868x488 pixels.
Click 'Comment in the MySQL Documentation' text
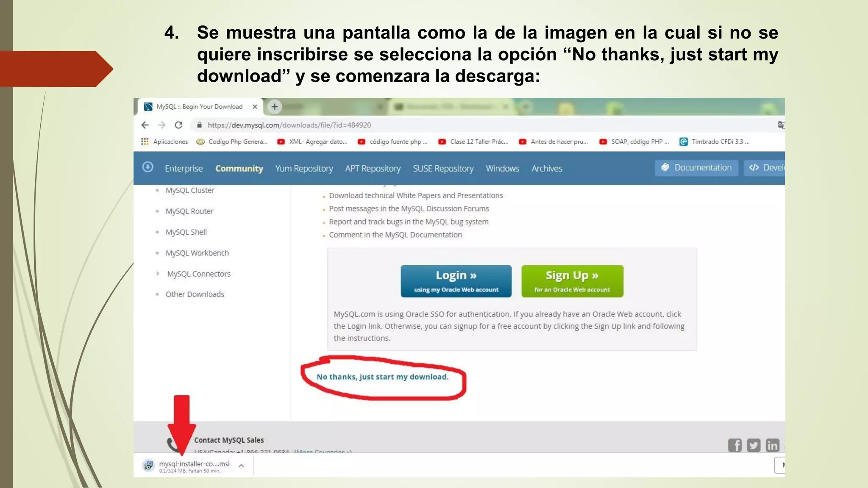[x=395, y=235]
